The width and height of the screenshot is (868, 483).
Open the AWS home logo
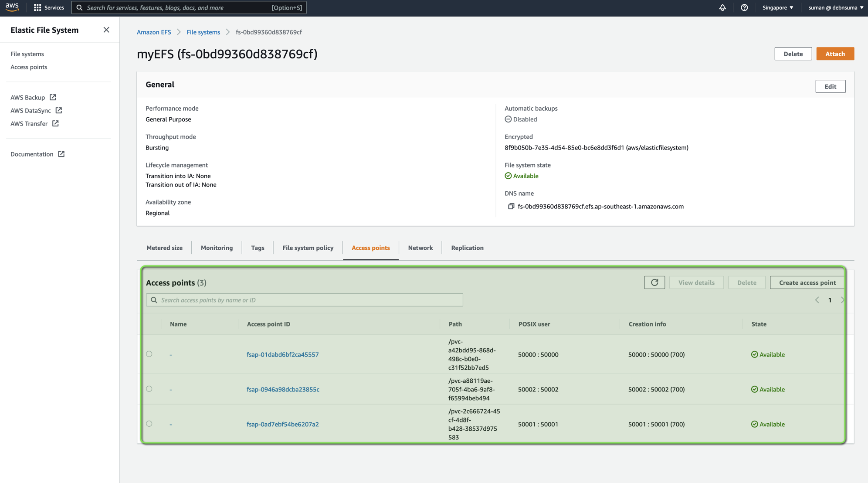[12, 7]
